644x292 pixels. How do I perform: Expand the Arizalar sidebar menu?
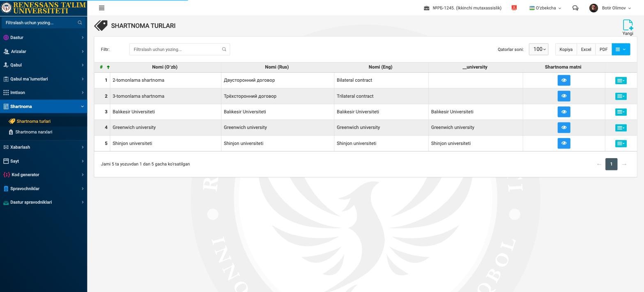pos(44,51)
